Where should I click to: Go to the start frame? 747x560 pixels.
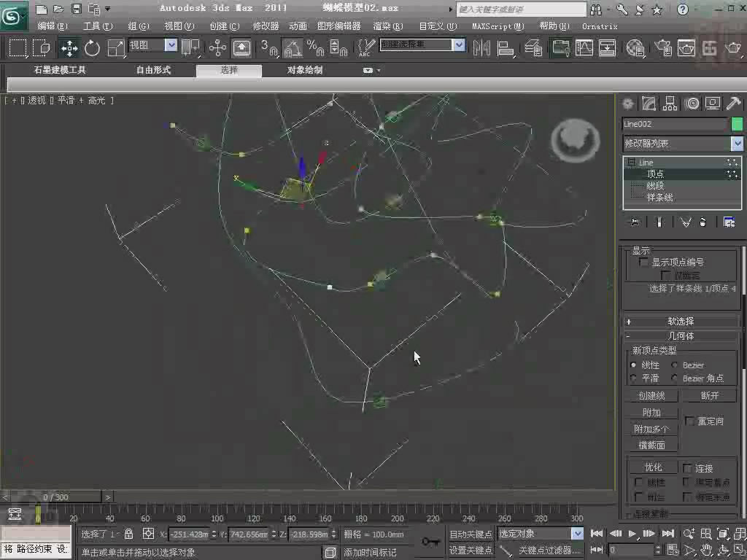pyautogui.click(x=597, y=534)
